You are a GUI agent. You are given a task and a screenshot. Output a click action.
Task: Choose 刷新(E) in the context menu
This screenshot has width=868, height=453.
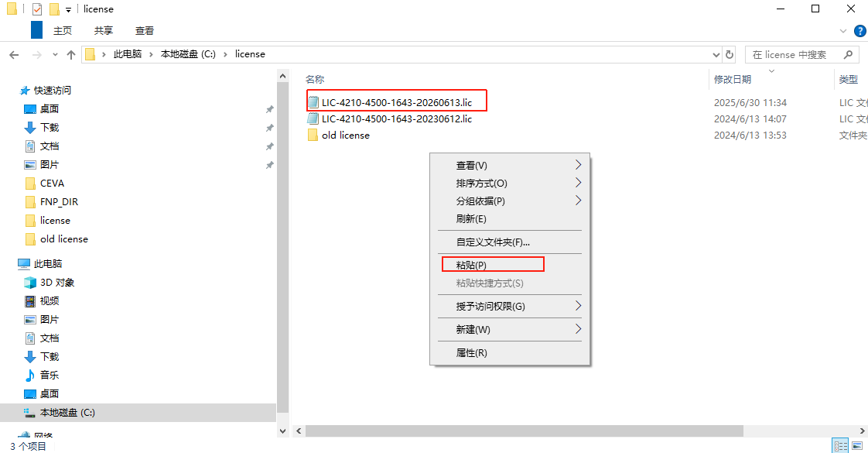[x=510, y=218]
